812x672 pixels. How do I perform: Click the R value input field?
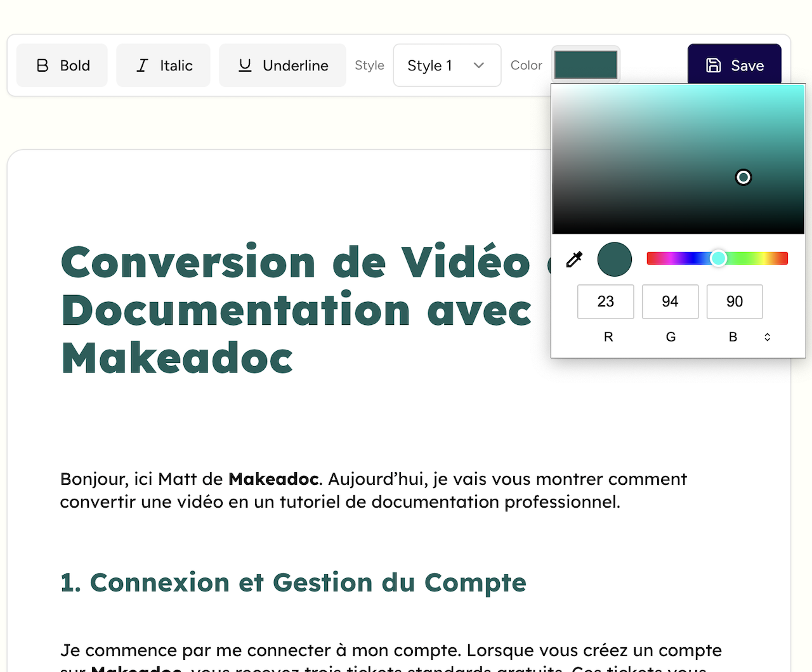(605, 301)
